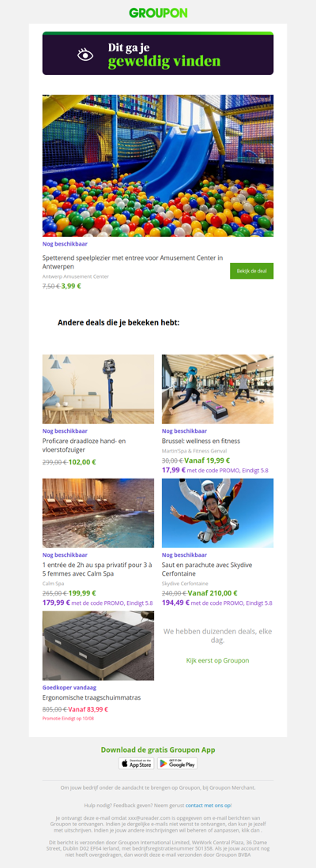The image size is (316, 868).
Task: Open the Proficare vacuum cleaner image
Action: (x=98, y=389)
